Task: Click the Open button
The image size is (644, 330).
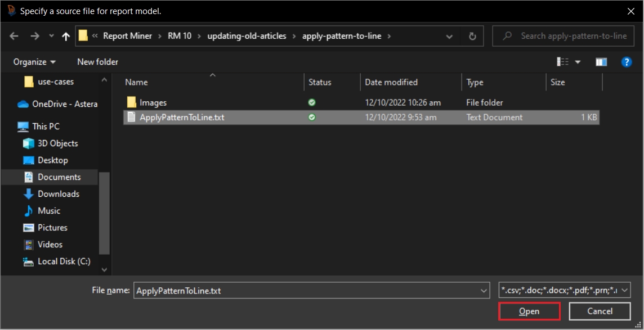Action: (x=529, y=311)
